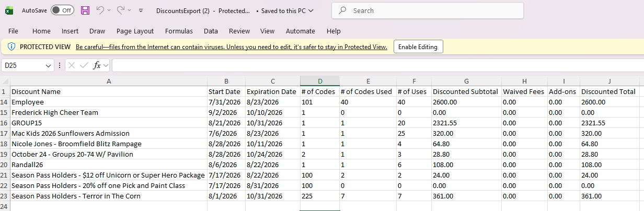The height and width of the screenshot is (211, 644).
Task: Expand the Saved to this PC dropdown
Action: point(311,10)
